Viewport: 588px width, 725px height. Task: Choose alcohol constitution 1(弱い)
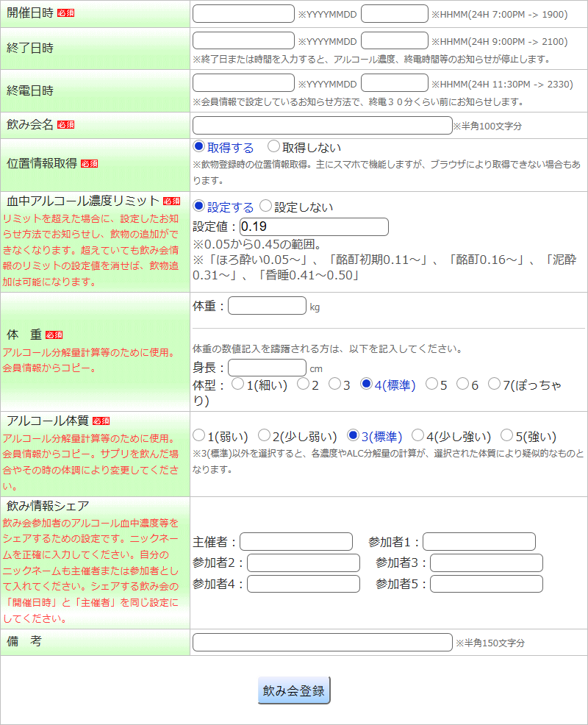pos(199,436)
